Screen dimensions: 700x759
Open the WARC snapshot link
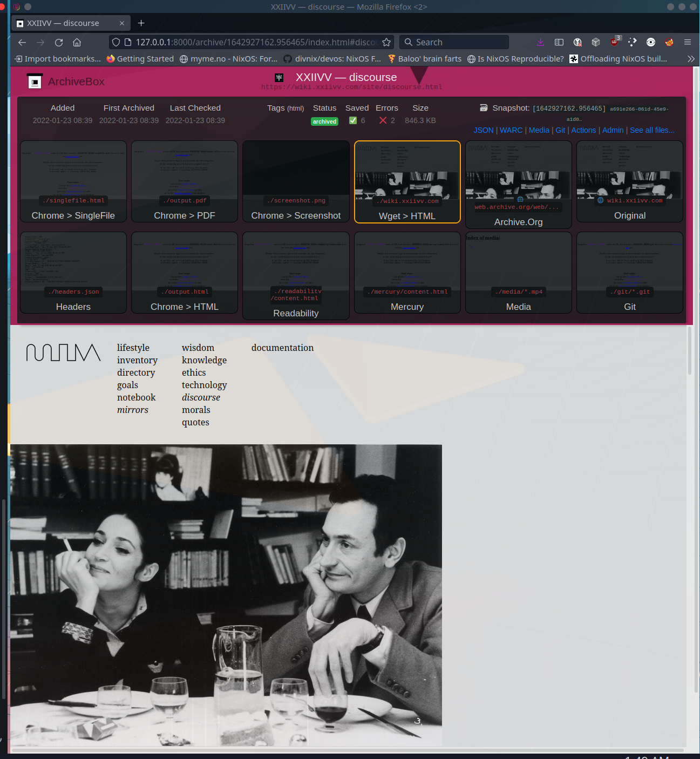[511, 130]
